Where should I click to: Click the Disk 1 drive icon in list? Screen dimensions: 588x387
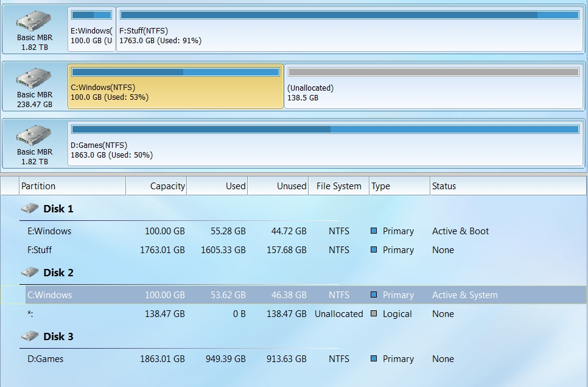click(x=30, y=208)
